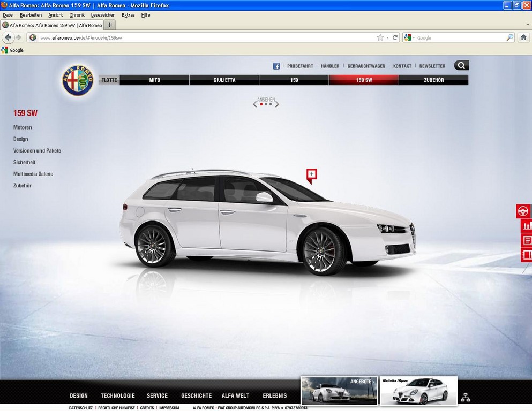Open the Bearbeiten menu

click(x=31, y=15)
